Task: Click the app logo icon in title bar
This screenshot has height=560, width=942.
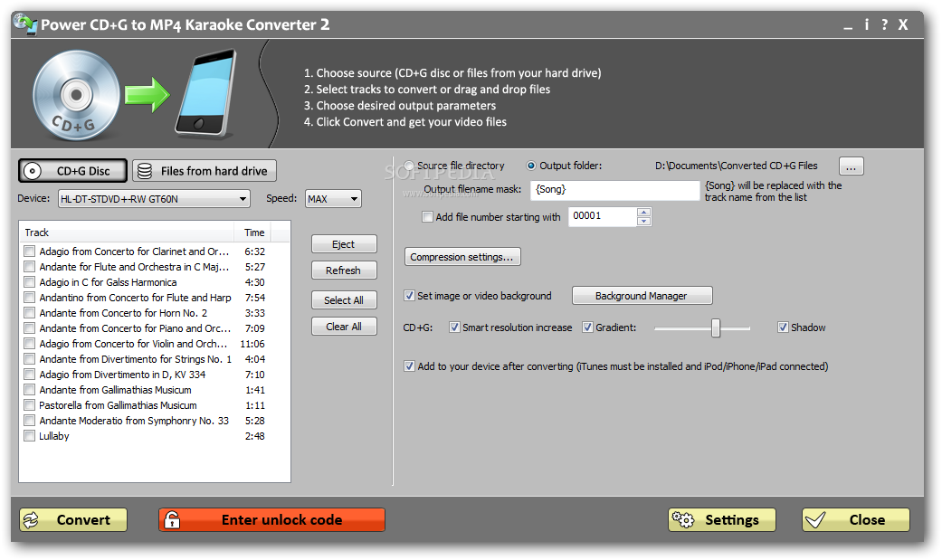Action: coord(25,24)
